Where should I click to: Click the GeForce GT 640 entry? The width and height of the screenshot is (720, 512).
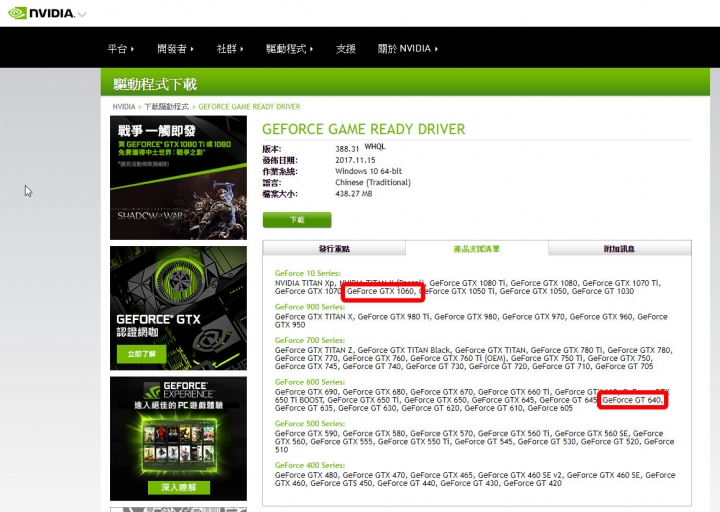coord(633,400)
